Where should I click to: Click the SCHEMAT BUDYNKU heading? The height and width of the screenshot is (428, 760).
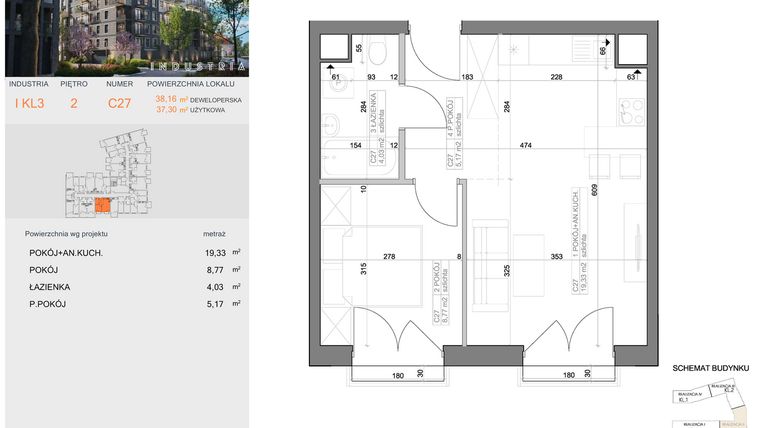pyautogui.click(x=711, y=368)
